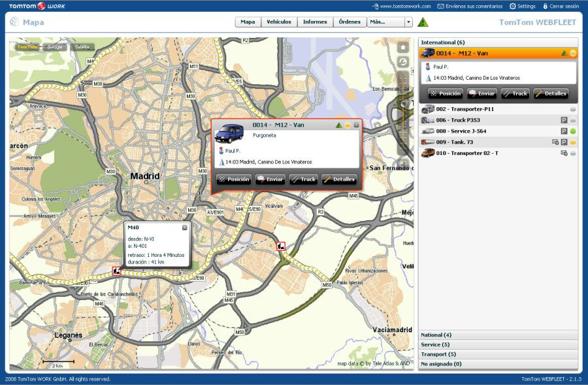Click Enviar button in the right vehicle panel

(x=482, y=93)
